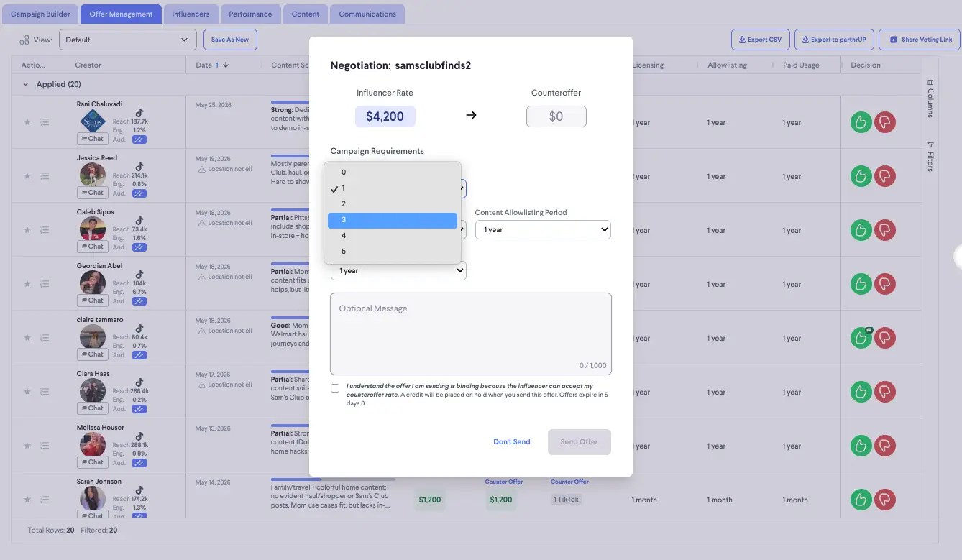
Task: Star Rani Chaluvadi's row
Action: point(27,122)
